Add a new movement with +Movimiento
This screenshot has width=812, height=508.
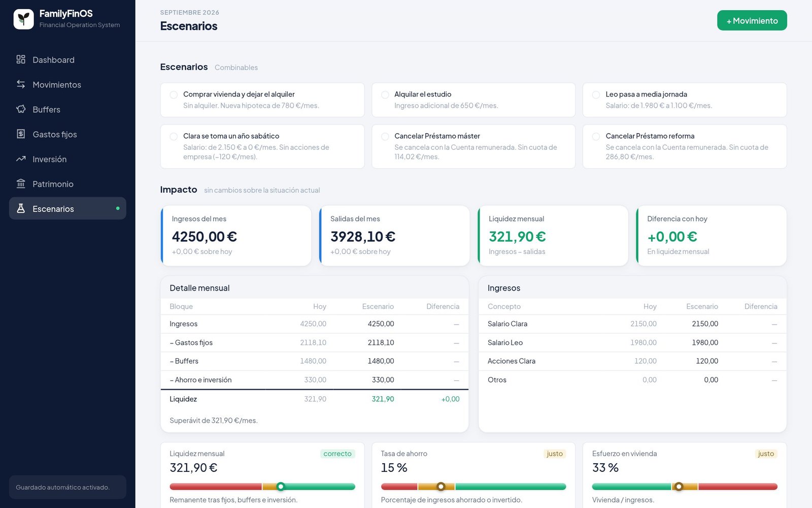(752, 20)
